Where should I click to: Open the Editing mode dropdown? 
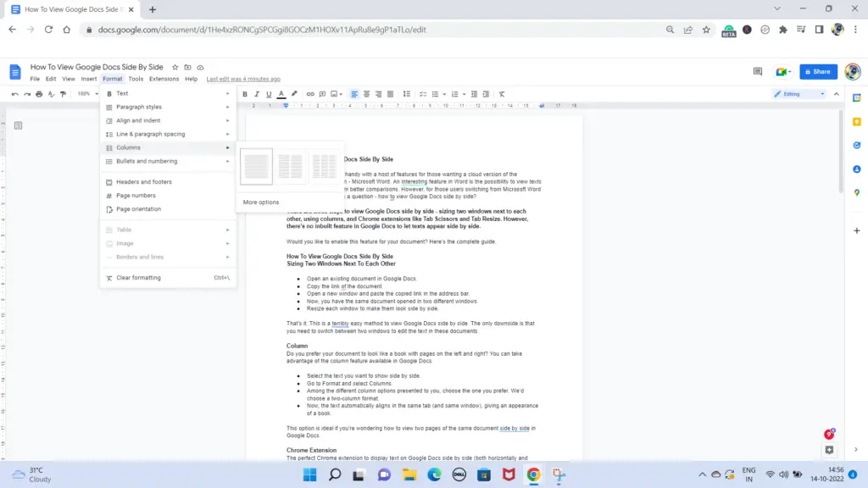pyautogui.click(x=800, y=94)
